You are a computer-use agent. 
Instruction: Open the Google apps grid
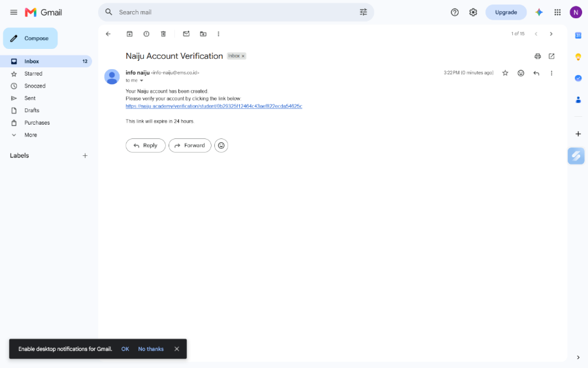[x=557, y=12]
